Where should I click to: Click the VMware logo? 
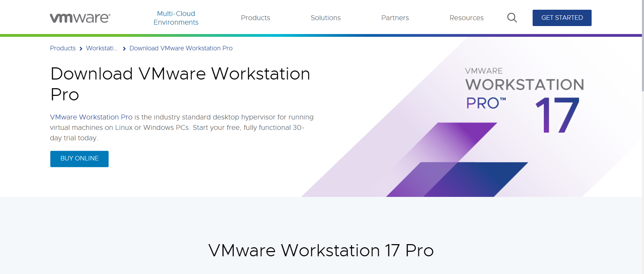tap(80, 18)
